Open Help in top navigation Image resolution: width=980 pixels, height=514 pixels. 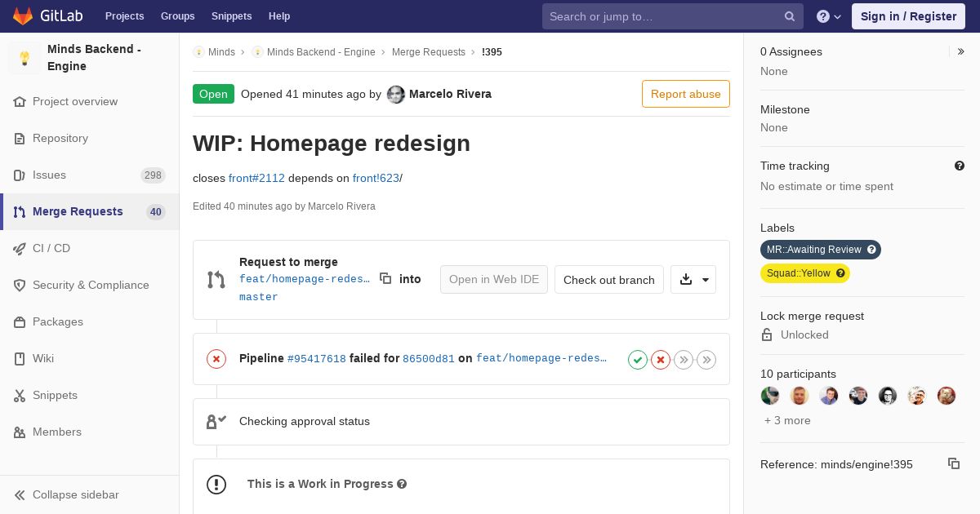pos(279,16)
